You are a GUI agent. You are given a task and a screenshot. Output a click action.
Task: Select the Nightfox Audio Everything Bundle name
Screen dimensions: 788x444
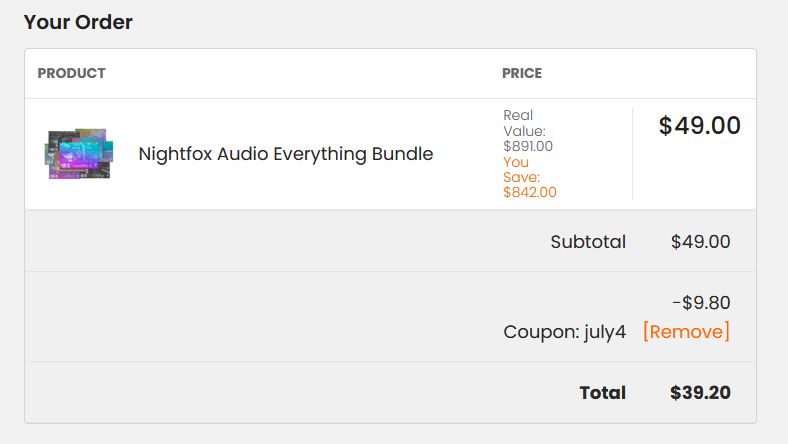pos(285,154)
